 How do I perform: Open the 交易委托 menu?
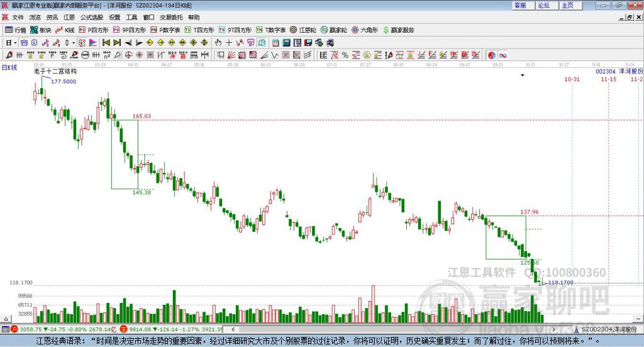[x=171, y=17]
